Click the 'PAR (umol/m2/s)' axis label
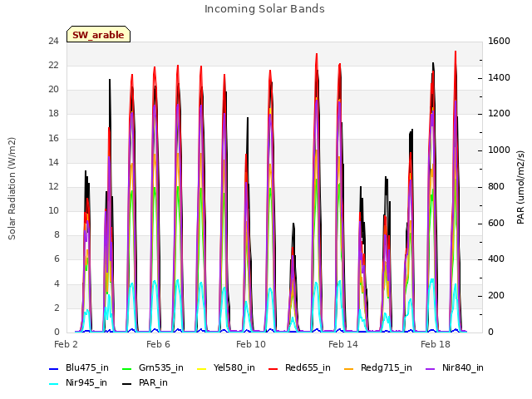532x399 pixels. 521,187
